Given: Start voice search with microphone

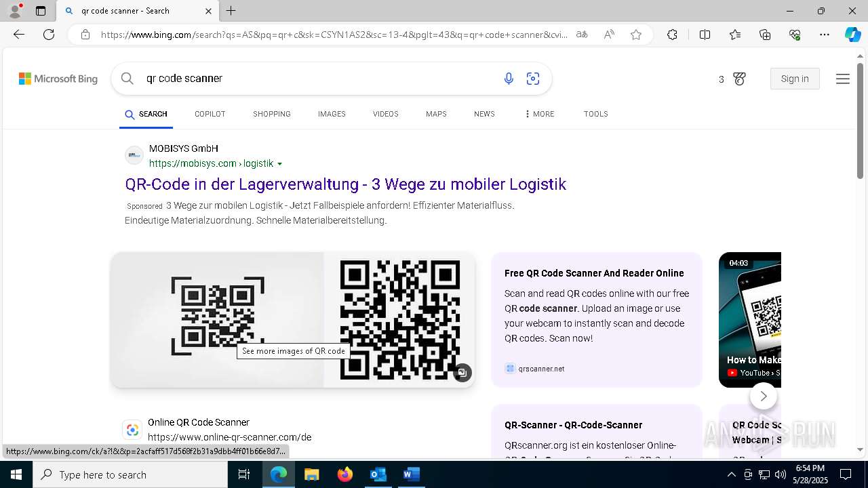Looking at the screenshot, I should [x=509, y=79].
